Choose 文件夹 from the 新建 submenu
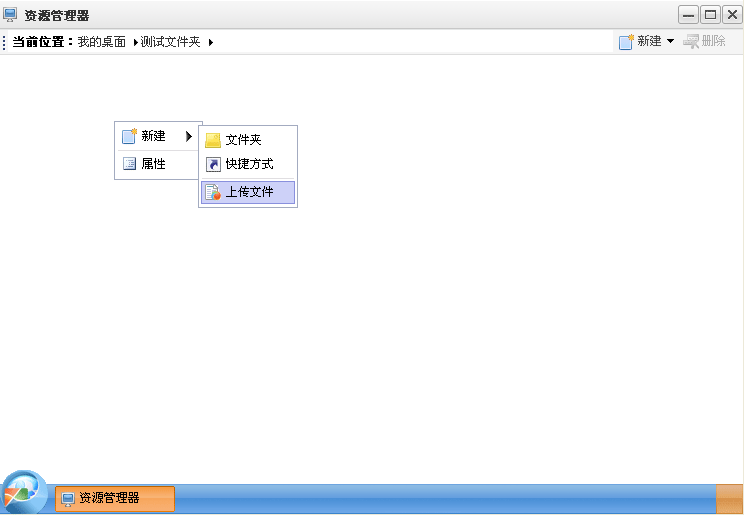The image size is (744, 515). tap(248, 140)
